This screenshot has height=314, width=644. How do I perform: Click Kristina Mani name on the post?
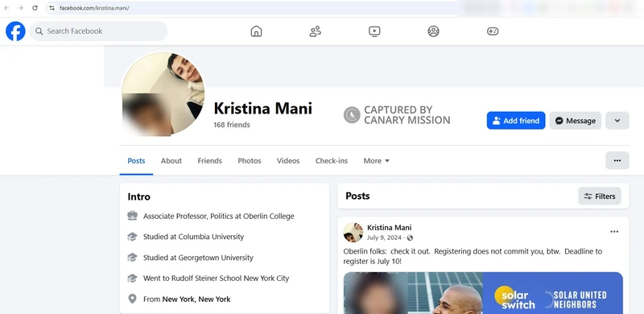[x=389, y=228]
